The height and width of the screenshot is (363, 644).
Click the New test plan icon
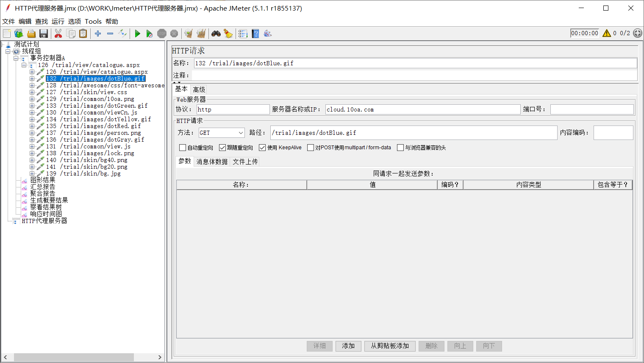click(7, 34)
